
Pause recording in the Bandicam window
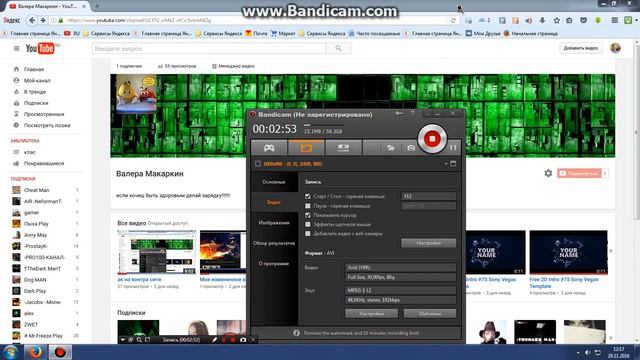pyautogui.click(x=453, y=147)
